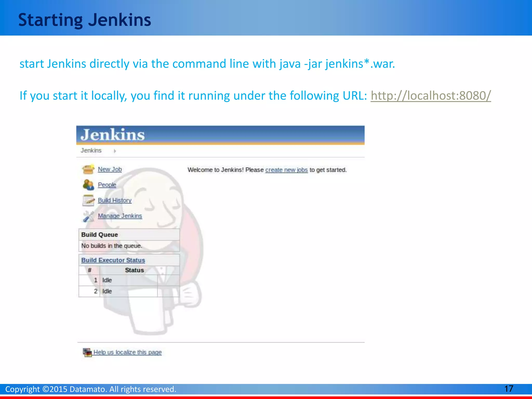Click the localize page flag icon
532x399 pixels.
coord(87,353)
